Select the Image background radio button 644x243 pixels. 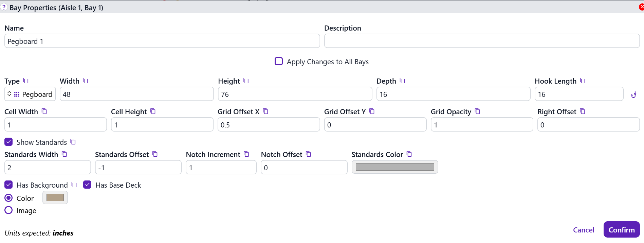pos(9,210)
